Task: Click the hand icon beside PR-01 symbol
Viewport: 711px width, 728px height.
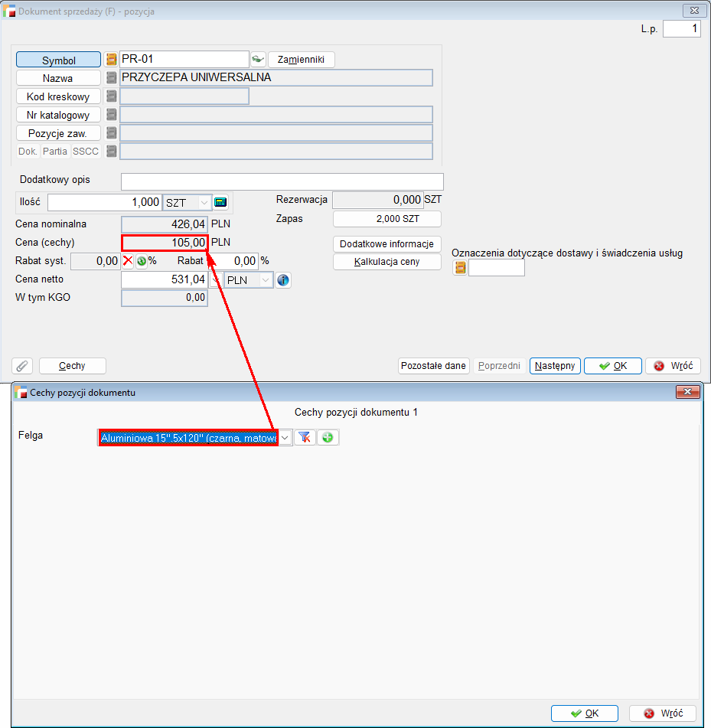Action: [258, 60]
